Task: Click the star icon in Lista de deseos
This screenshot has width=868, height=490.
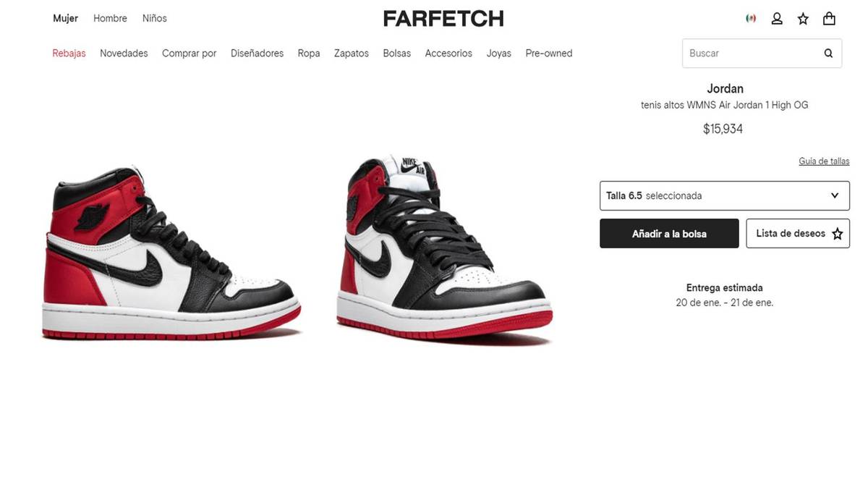Action: pyautogui.click(x=838, y=234)
